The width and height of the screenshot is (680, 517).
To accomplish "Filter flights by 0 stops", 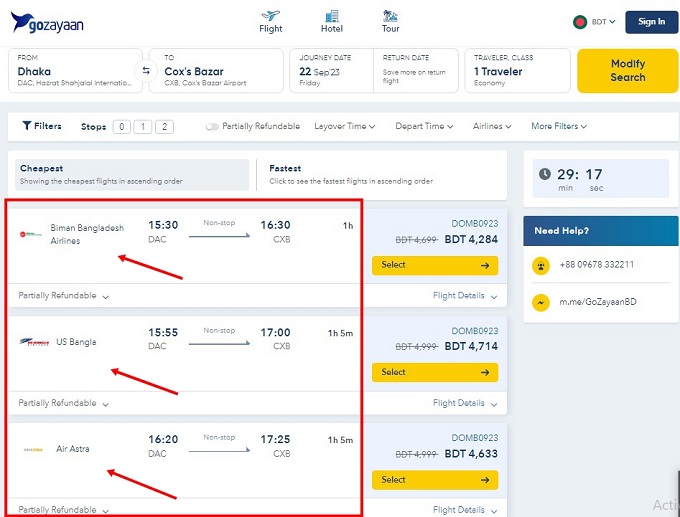I will 122,127.
